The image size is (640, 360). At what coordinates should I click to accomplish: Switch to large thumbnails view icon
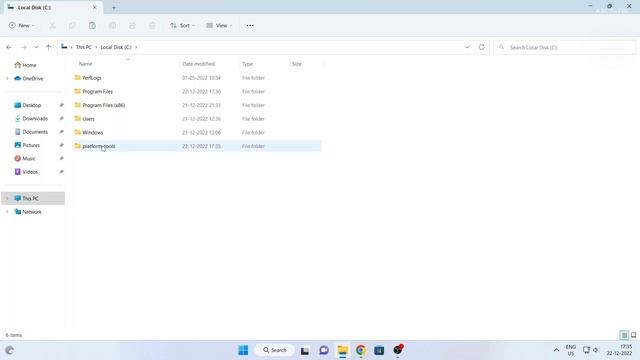click(x=633, y=335)
